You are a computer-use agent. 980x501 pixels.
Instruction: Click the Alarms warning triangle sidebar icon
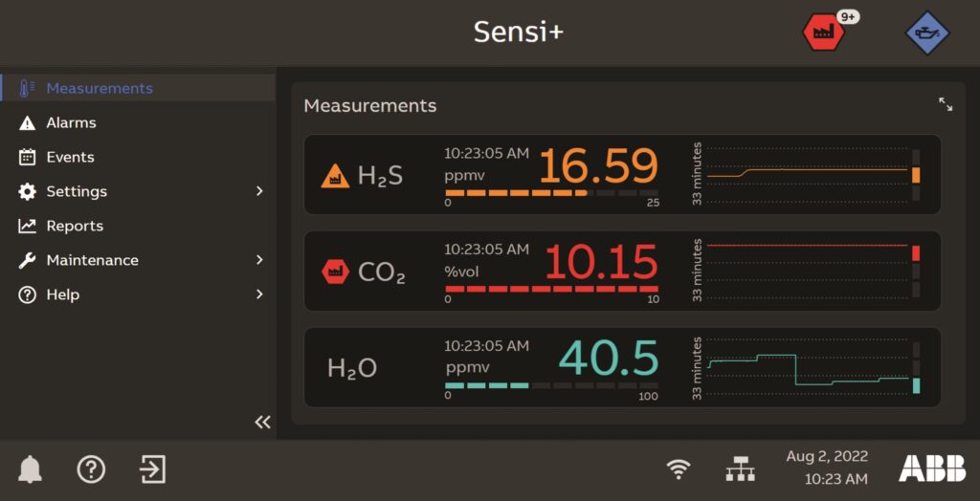point(27,123)
